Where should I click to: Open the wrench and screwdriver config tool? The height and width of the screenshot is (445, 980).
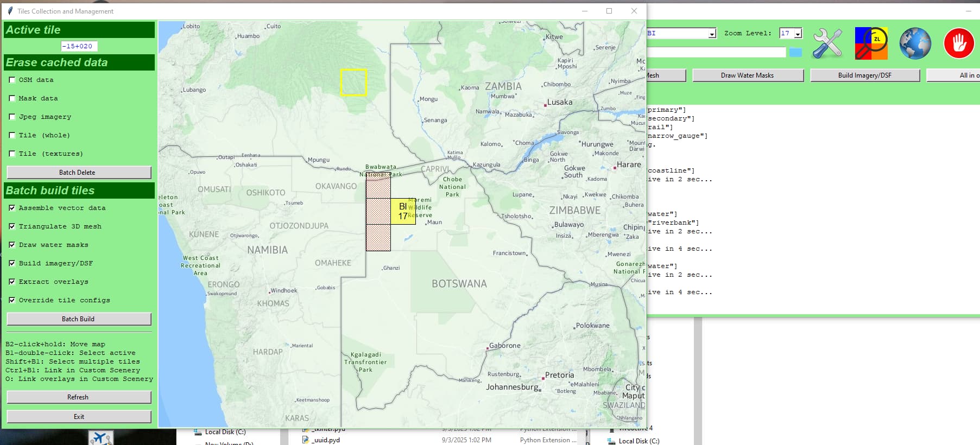click(827, 43)
